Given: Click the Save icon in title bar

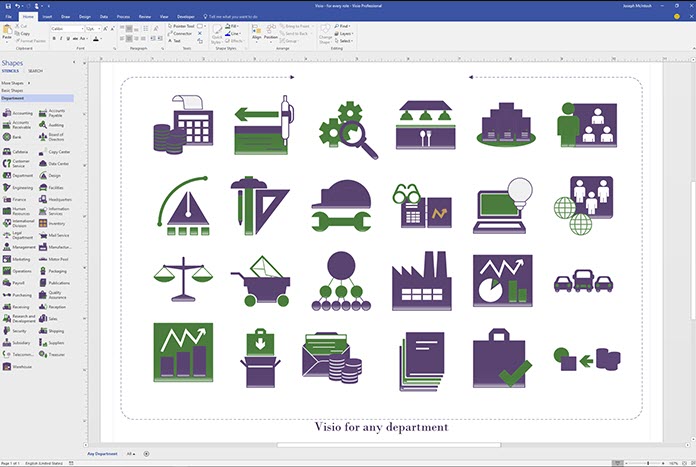Looking at the screenshot, I should pos(8,6).
